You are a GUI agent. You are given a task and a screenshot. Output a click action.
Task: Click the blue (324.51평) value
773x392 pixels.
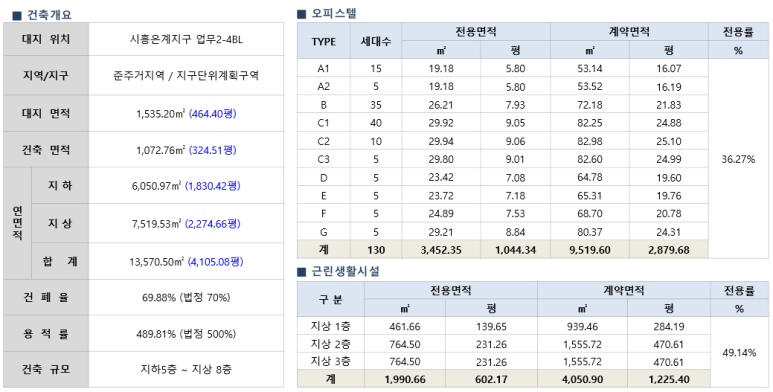pos(212,150)
